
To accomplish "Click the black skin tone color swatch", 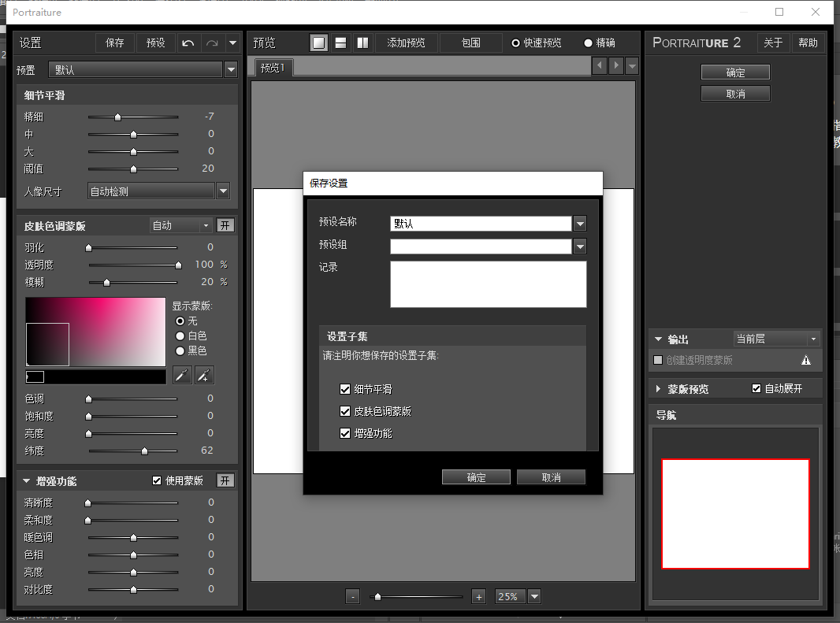I will pos(35,376).
